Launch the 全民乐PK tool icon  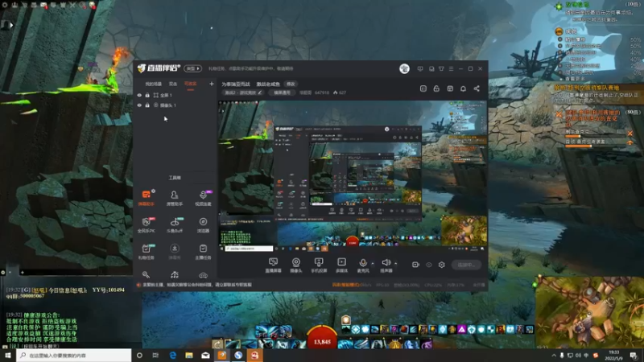coord(147,224)
